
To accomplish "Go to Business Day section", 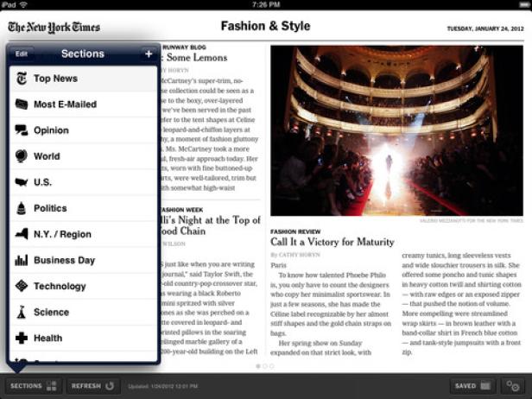I will 84,260.
